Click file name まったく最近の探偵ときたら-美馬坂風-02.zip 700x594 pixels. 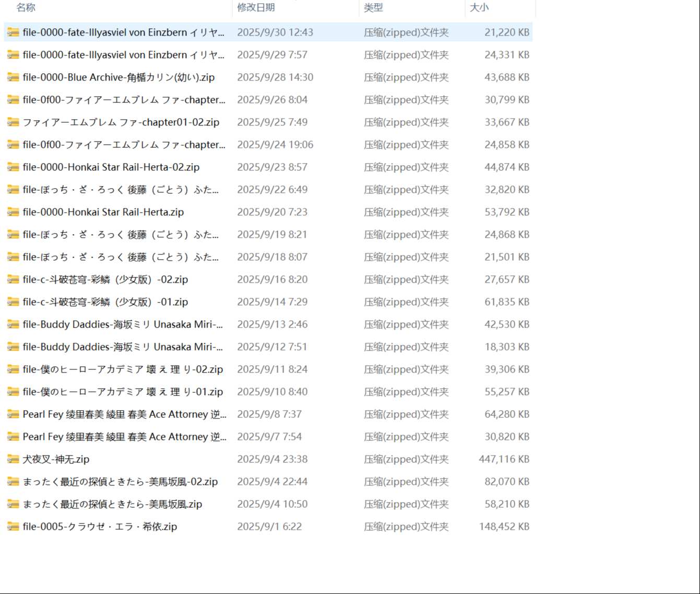(120, 482)
